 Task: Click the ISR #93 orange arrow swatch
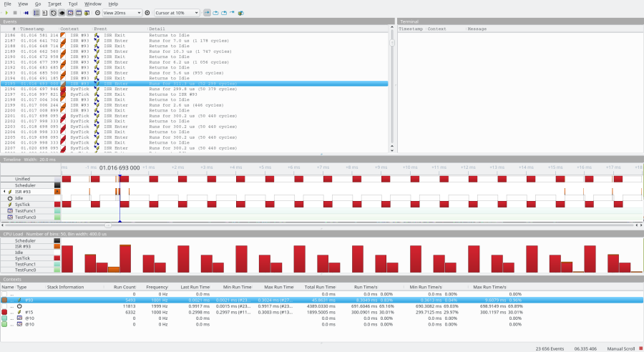pos(57,192)
